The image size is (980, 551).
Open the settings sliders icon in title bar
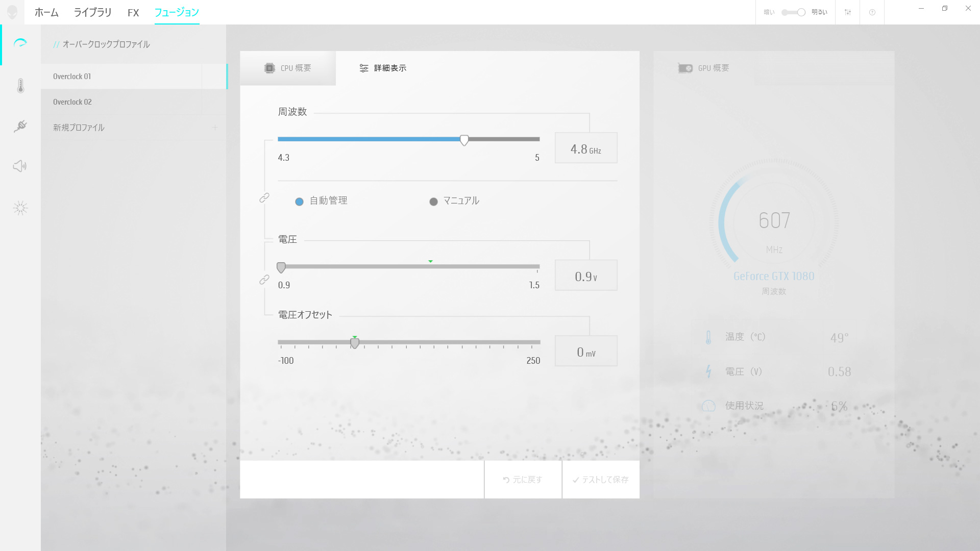point(847,12)
